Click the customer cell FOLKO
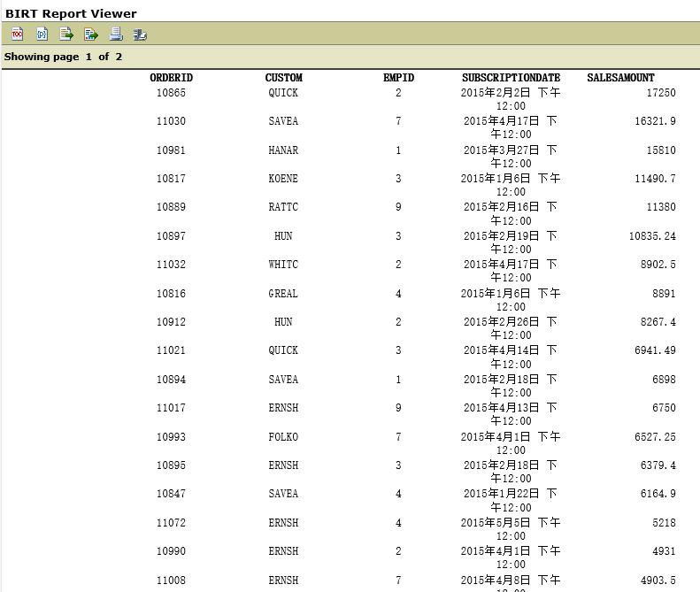700x592 pixels. pyautogui.click(x=283, y=437)
